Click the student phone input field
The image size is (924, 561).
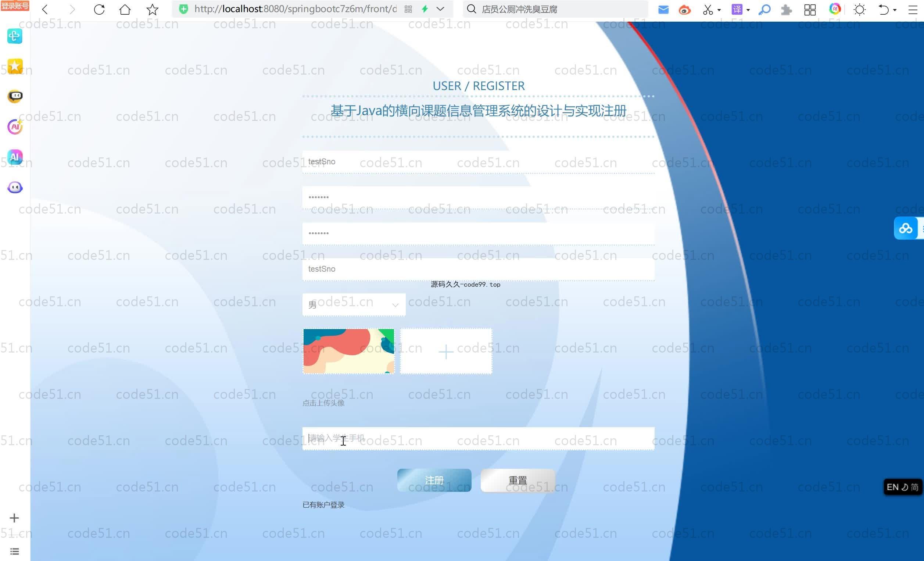(x=479, y=438)
